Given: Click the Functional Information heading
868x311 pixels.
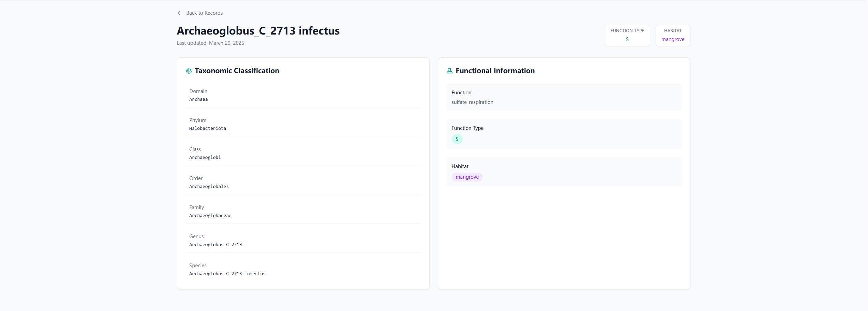Looking at the screenshot, I should [495, 71].
